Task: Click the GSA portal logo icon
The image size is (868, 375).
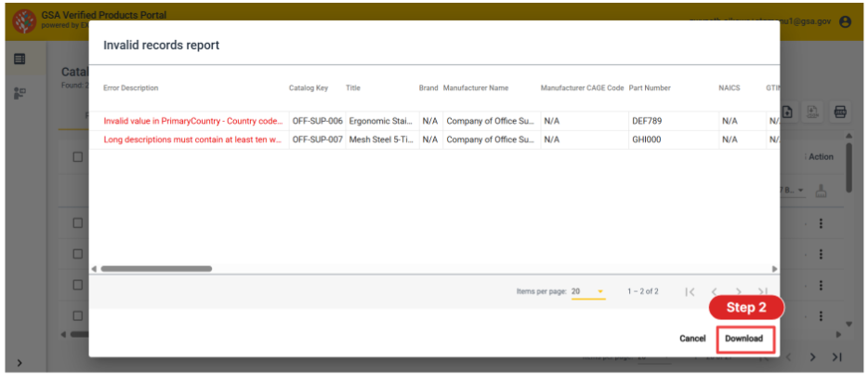Action: click(24, 21)
